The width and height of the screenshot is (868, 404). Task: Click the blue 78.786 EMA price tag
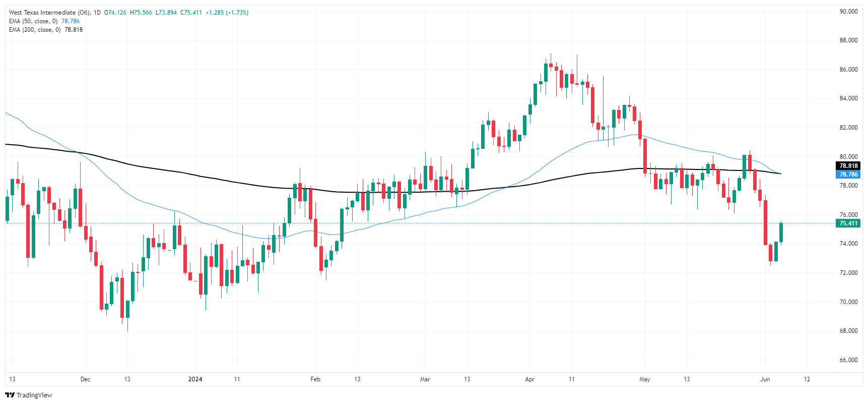pyautogui.click(x=848, y=175)
